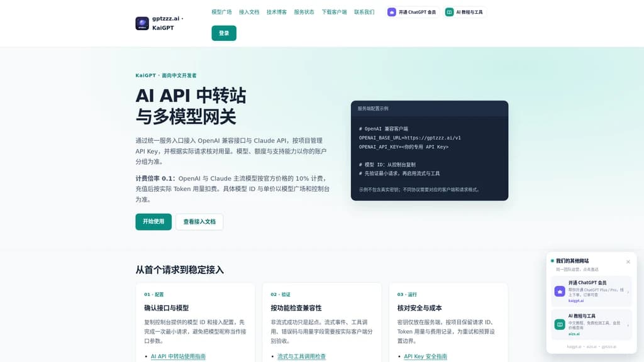Screen dimensions: 644x362
Task: Click the '# OpenAI 兼容客户端' comment line
Action: coord(384,129)
